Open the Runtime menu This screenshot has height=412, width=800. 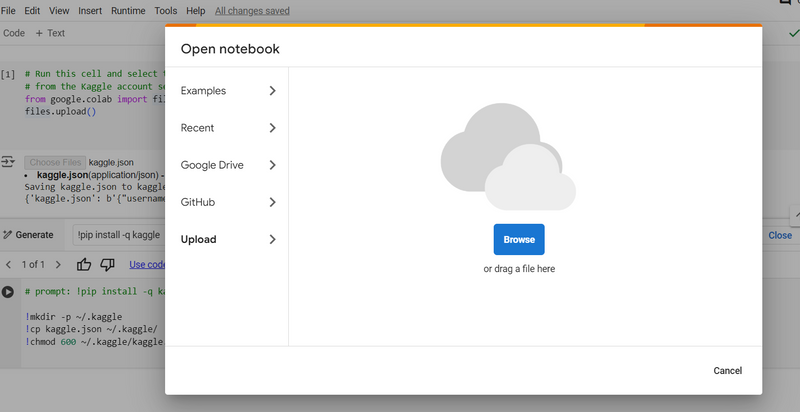coord(128,10)
